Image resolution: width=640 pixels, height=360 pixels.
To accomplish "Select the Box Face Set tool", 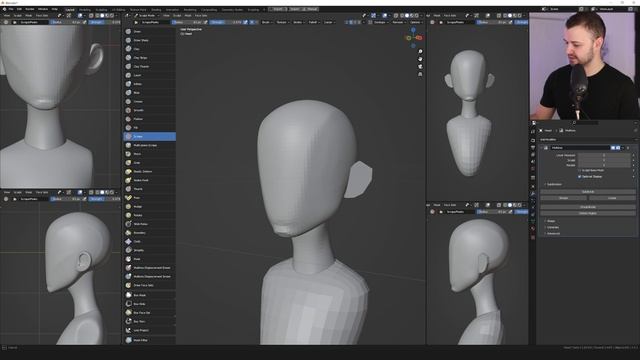I will 149,313.
